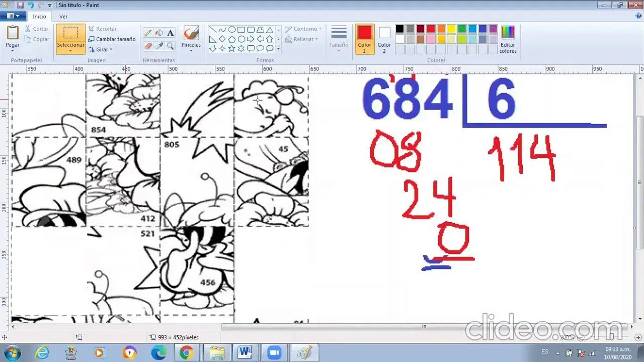Pick indigo blue from the palette
The height and width of the screenshot is (362, 644).
tap(483, 29)
